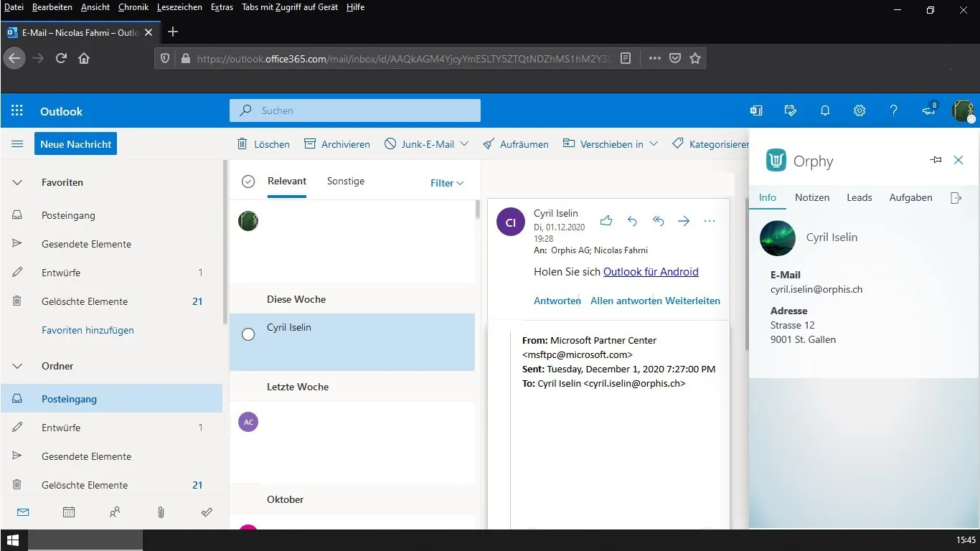Open the Chronik menu
The image size is (980, 551).
pyautogui.click(x=133, y=7)
